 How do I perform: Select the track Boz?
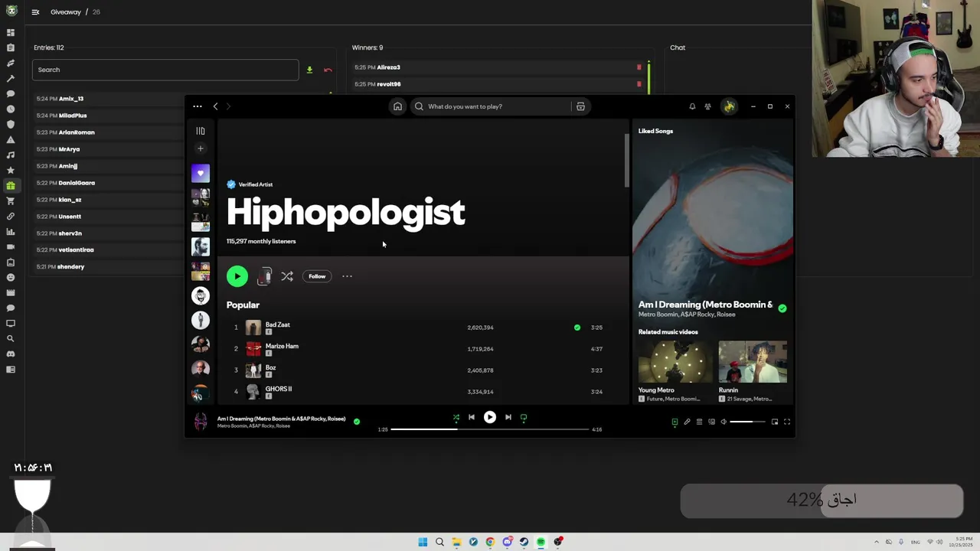pyautogui.click(x=270, y=367)
